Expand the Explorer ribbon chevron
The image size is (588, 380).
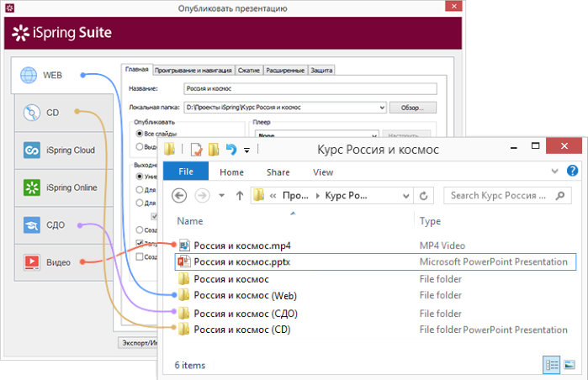(x=554, y=172)
